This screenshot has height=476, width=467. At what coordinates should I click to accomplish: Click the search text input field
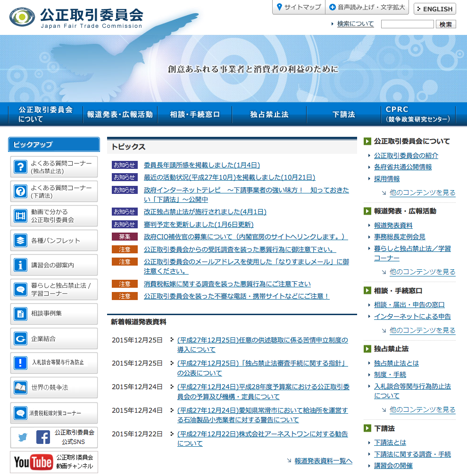coord(407,24)
